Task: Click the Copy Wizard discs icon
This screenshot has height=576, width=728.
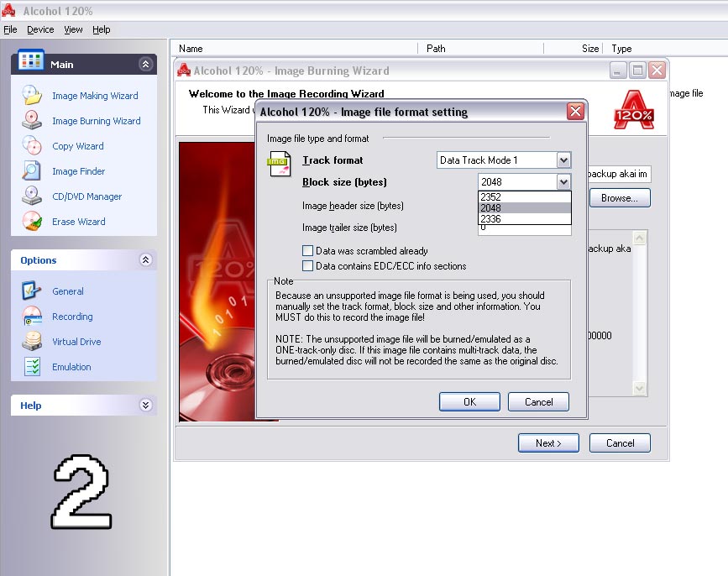Action: [x=32, y=145]
